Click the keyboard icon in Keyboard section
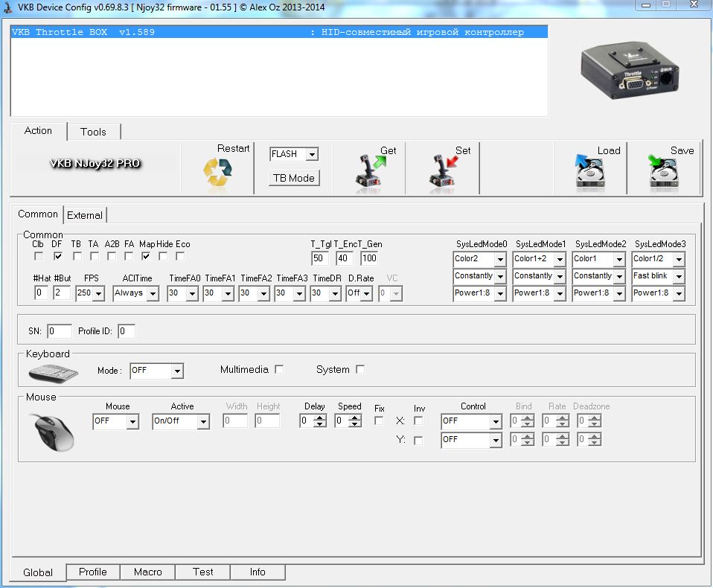The height and width of the screenshot is (588, 713). [53, 371]
